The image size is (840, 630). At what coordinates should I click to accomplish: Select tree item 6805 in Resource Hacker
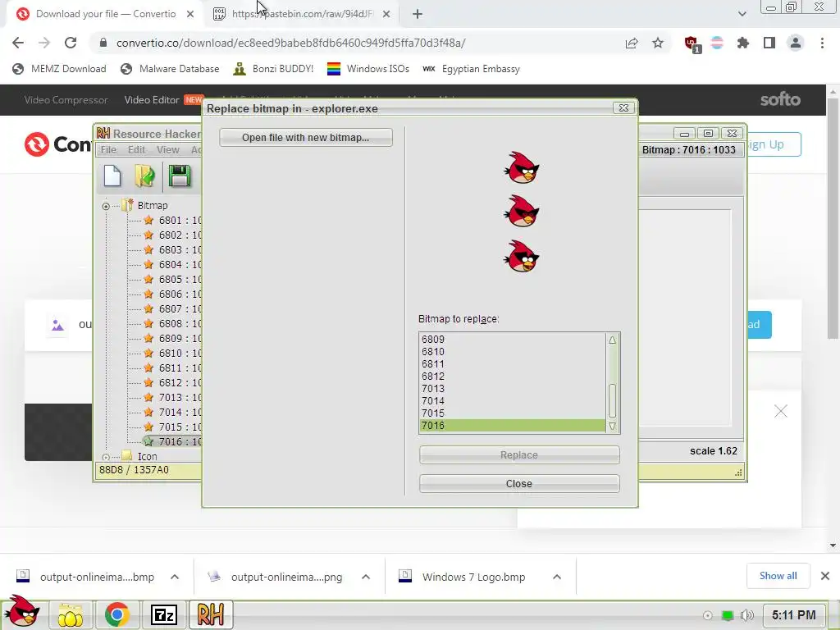[x=180, y=280]
